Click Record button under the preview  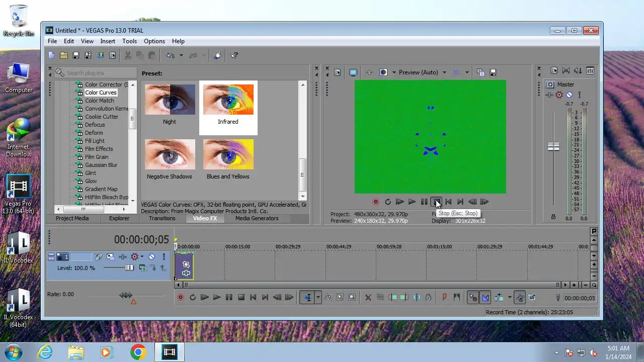pos(376,202)
